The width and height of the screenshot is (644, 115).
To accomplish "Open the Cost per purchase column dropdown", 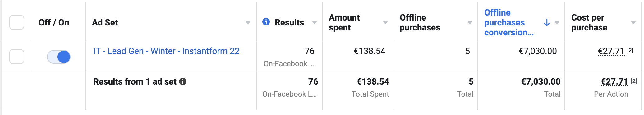I will (x=633, y=22).
